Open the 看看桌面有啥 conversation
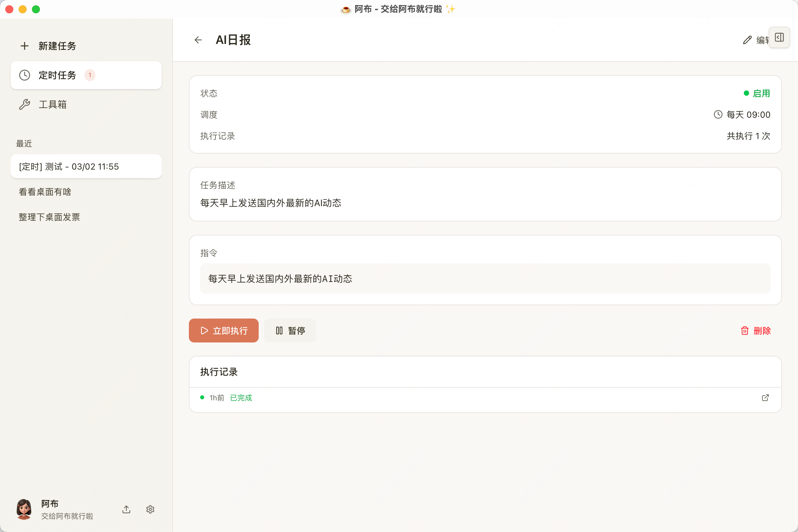 [45, 192]
